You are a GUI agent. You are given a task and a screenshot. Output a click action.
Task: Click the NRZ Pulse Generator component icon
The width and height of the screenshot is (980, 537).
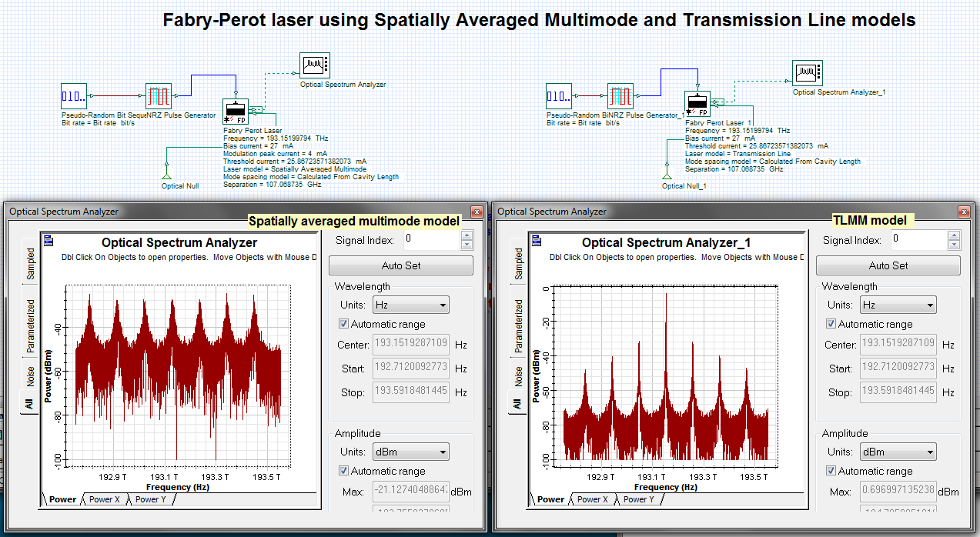(158, 96)
